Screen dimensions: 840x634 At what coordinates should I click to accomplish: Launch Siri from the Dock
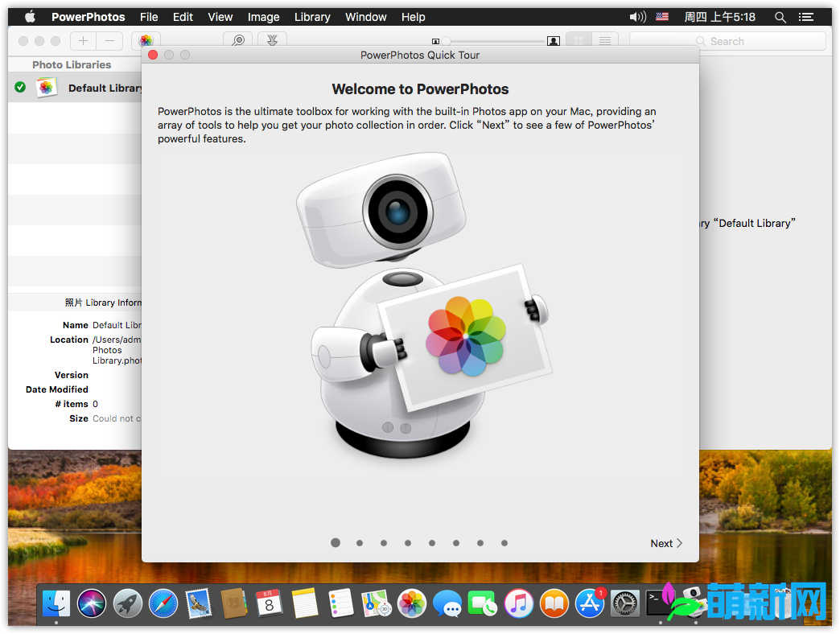tap(92, 603)
